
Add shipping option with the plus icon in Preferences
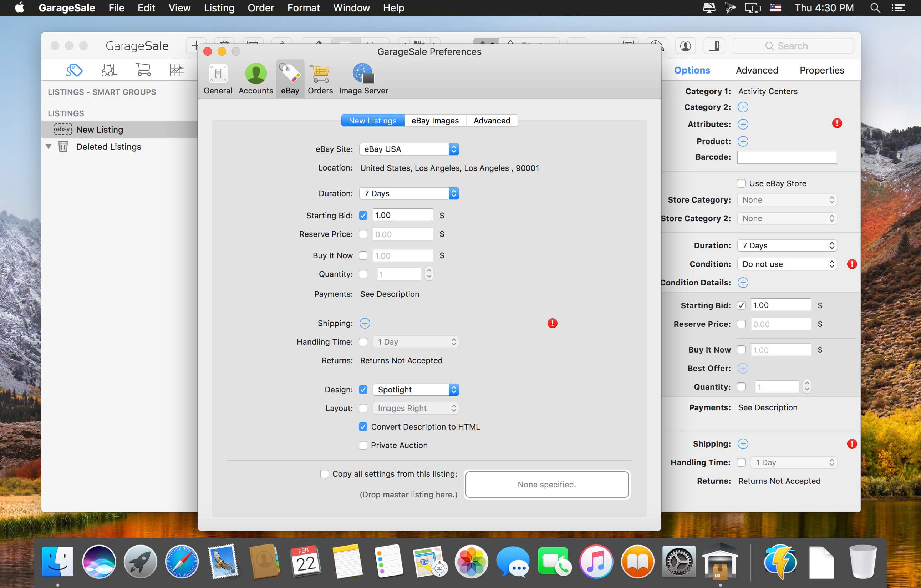tap(365, 323)
